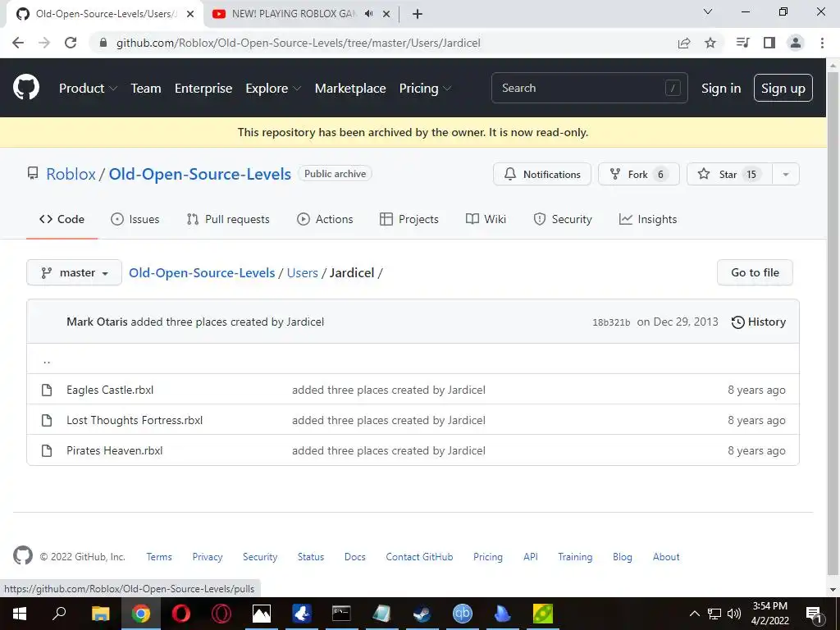Image resolution: width=840 pixels, height=630 pixels.
Task: Open the Pull requests tab
Action: coord(228,219)
